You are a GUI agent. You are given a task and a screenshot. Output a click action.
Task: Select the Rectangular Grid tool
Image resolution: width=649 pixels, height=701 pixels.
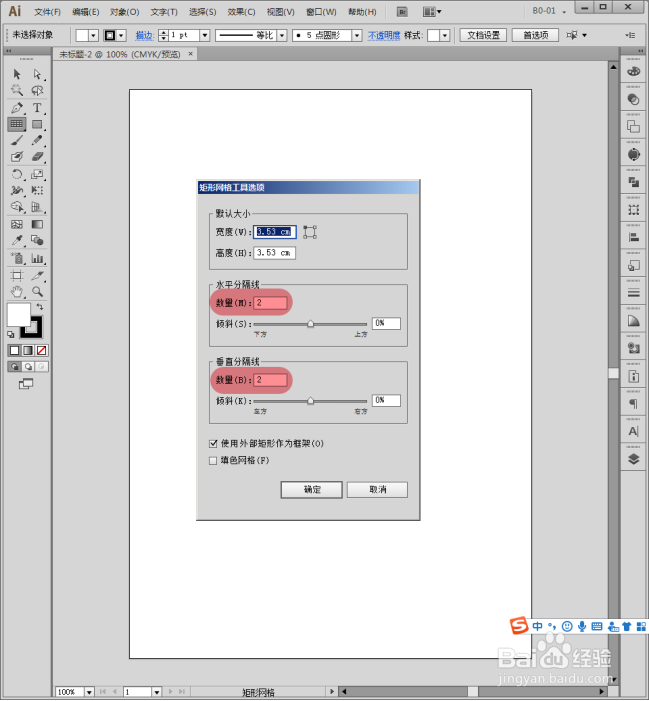17,124
